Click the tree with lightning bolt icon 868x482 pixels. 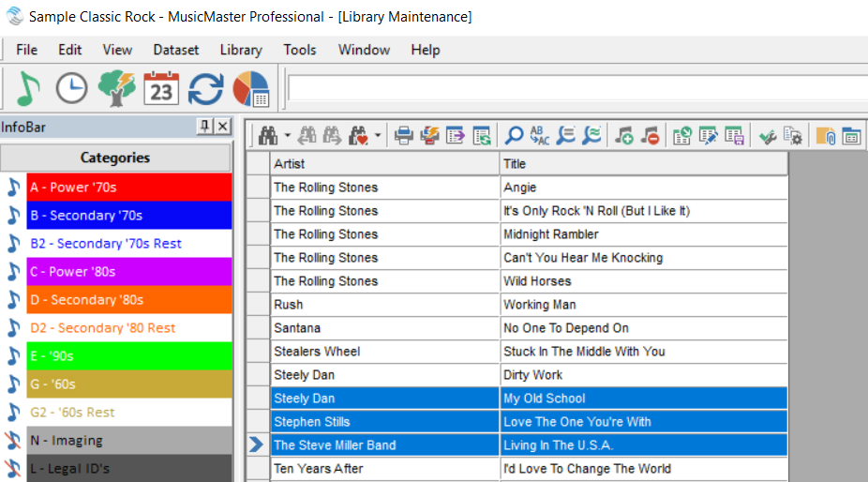(116, 88)
